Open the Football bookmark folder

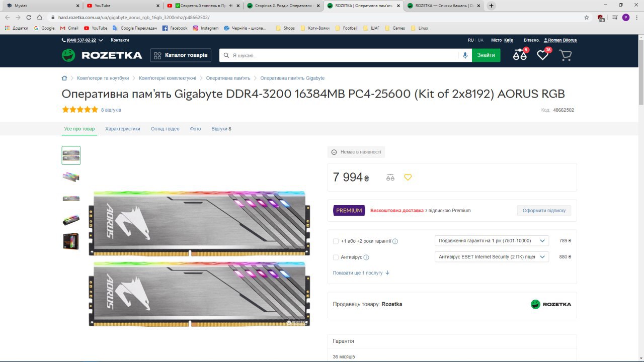tap(346, 28)
